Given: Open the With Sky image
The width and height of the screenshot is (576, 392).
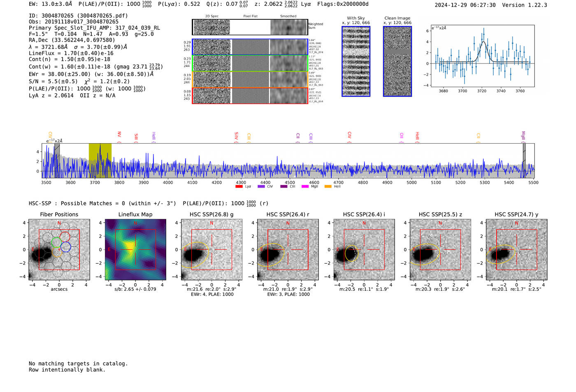Looking at the screenshot, I should (356, 61).
